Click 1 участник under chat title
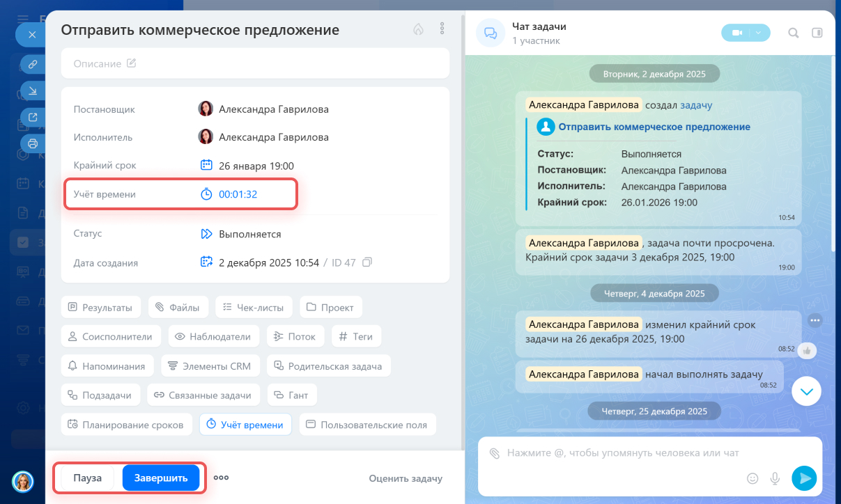This screenshot has width=841, height=504. pyautogui.click(x=536, y=41)
